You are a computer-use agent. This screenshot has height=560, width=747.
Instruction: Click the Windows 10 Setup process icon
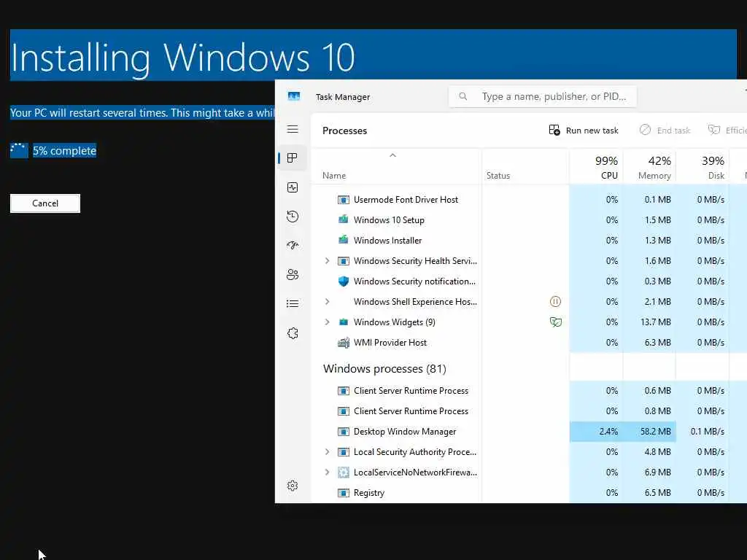click(x=343, y=219)
